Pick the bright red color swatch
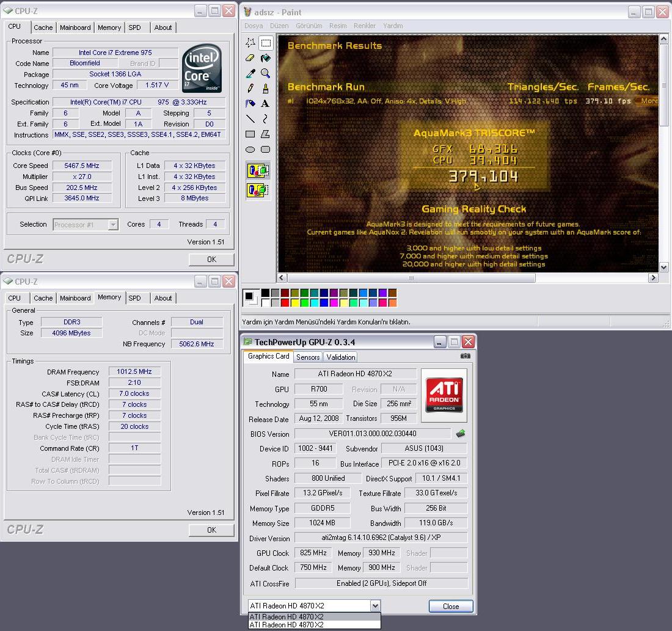Image resolution: width=672 pixels, height=631 pixels. click(x=285, y=302)
